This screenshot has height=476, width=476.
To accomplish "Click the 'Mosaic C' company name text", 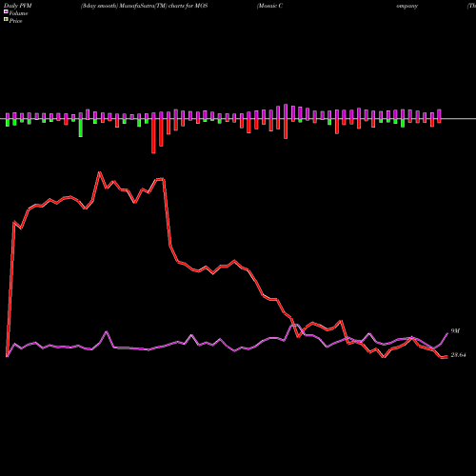I will (x=269, y=6).
